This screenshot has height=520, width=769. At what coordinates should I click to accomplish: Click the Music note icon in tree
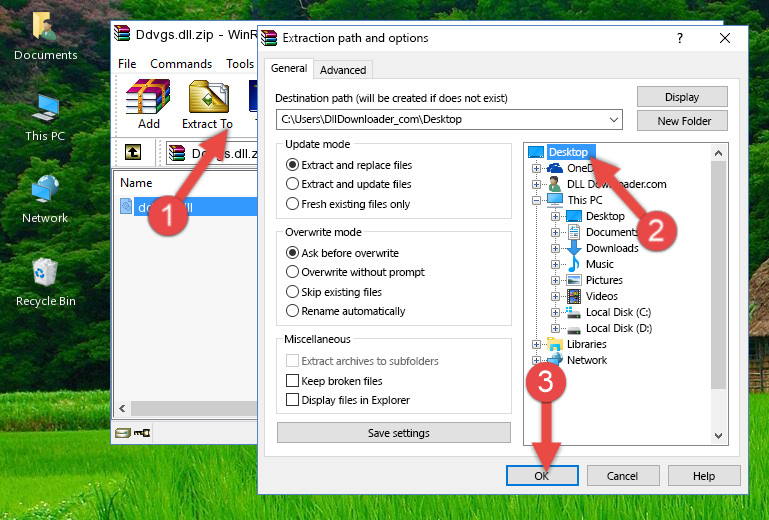point(573,264)
